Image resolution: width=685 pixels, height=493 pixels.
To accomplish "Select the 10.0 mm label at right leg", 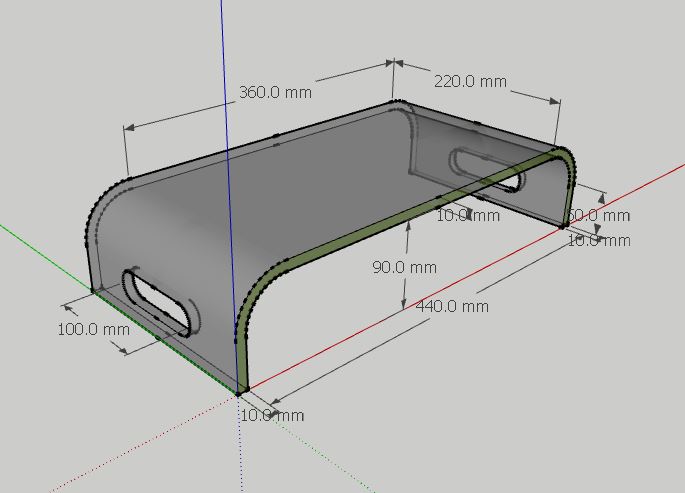I will tap(599, 241).
